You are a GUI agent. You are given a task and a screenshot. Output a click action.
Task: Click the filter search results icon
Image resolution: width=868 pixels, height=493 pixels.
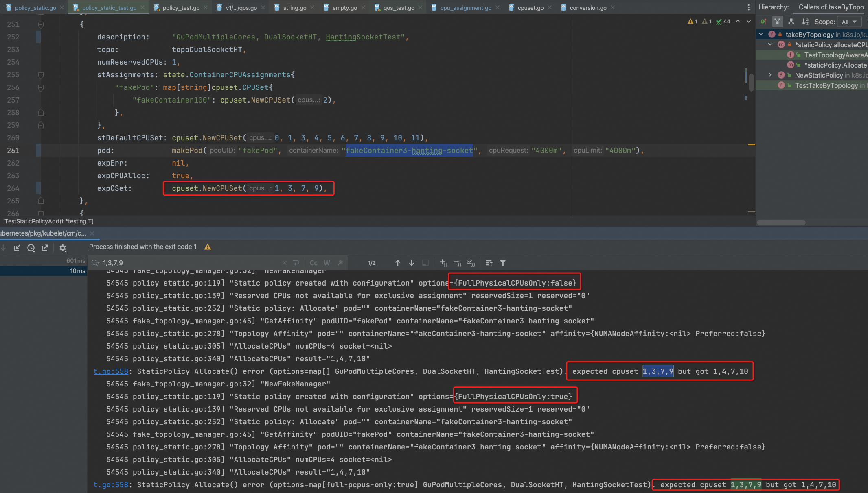pyautogui.click(x=503, y=263)
